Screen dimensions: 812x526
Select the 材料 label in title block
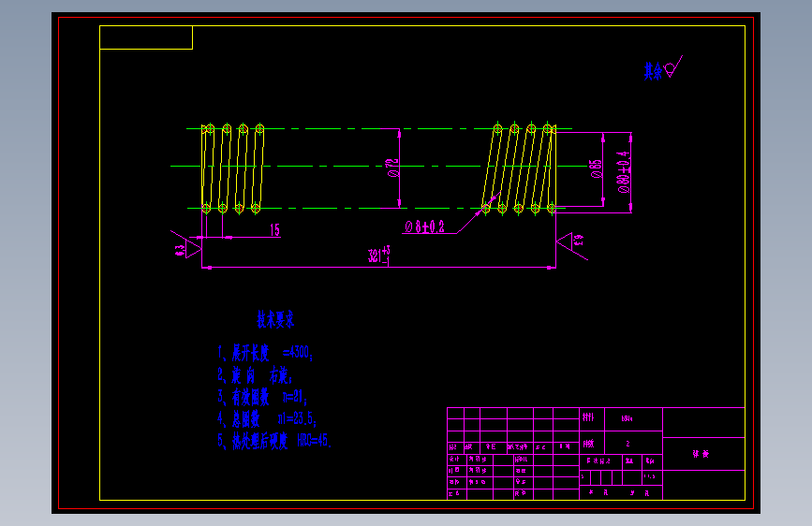[588, 417]
